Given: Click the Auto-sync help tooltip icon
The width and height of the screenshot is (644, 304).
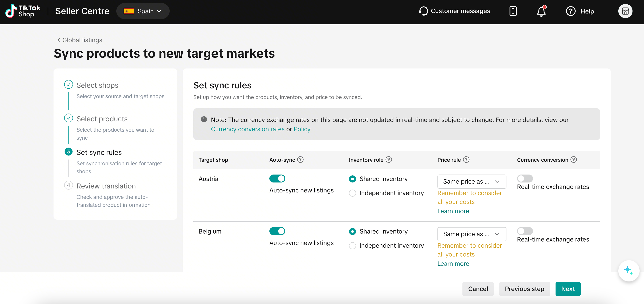Looking at the screenshot, I should tap(300, 160).
